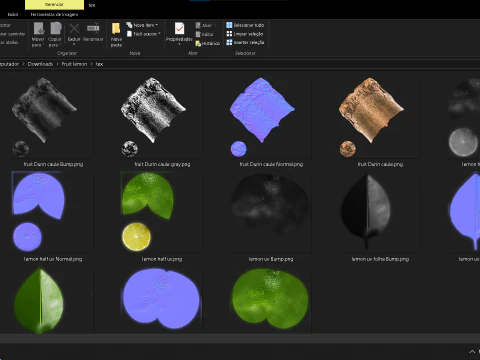The width and height of the screenshot is (480, 360).
Task: Expand the Propriedades dropdown arrow
Action: tap(179, 44)
